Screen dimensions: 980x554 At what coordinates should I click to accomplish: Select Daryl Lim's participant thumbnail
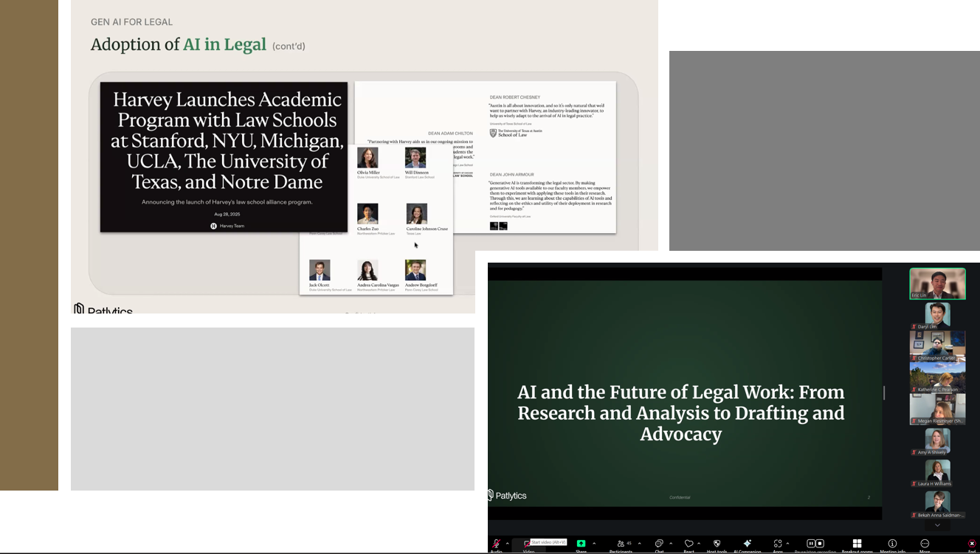(x=937, y=315)
